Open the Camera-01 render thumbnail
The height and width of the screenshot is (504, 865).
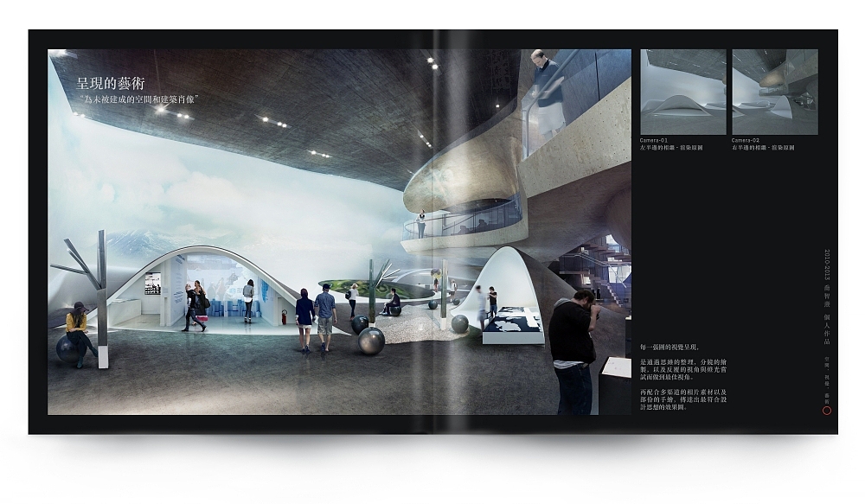[683, 92]
